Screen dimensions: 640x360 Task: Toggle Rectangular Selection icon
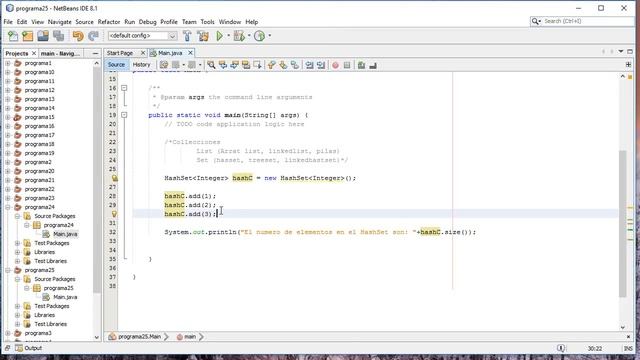point(257,65)
